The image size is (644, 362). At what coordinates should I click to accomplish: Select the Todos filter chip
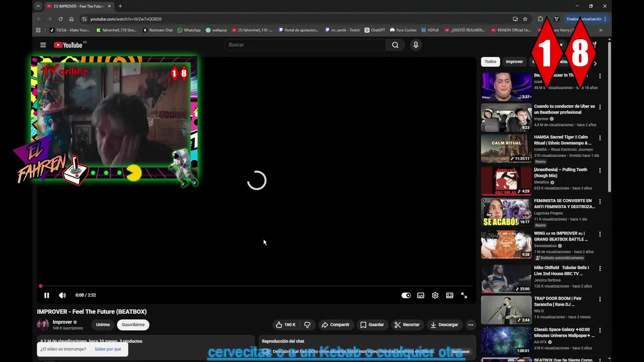[490, 62]
